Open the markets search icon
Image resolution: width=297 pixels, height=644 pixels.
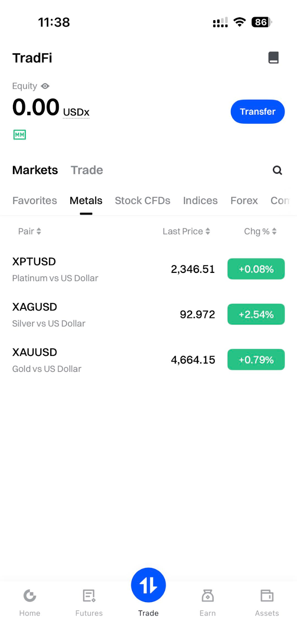(277, 170)
